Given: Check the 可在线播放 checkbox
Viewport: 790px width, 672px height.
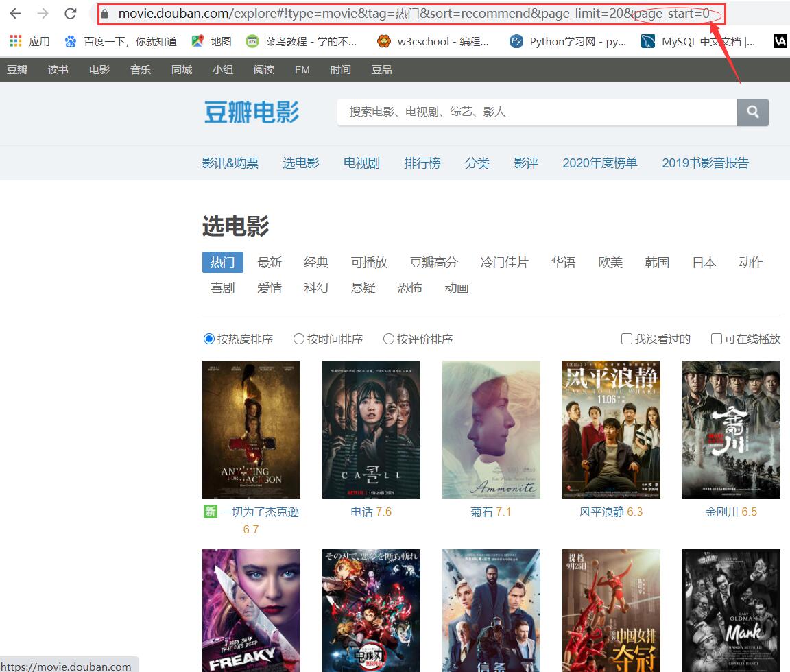Looking at the screenshot, I should point(717,339).
